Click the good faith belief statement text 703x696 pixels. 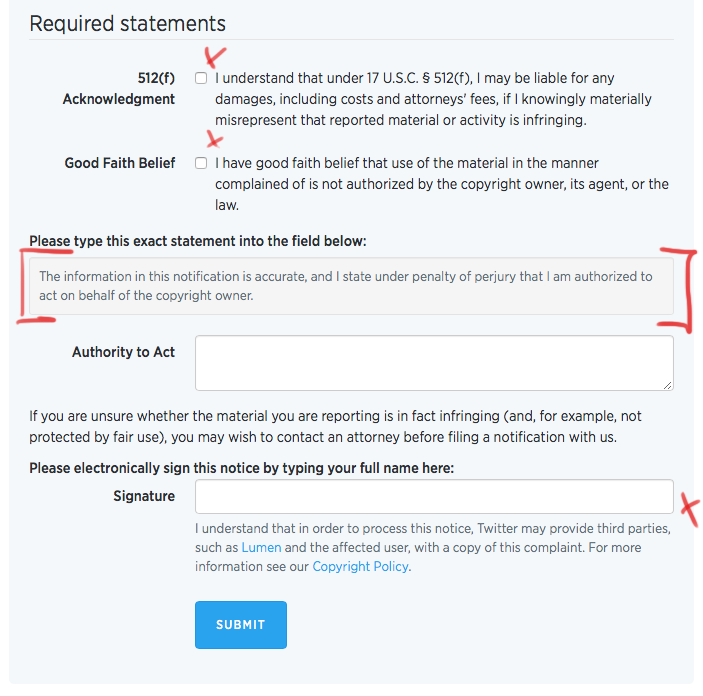(x=442, y=184)
